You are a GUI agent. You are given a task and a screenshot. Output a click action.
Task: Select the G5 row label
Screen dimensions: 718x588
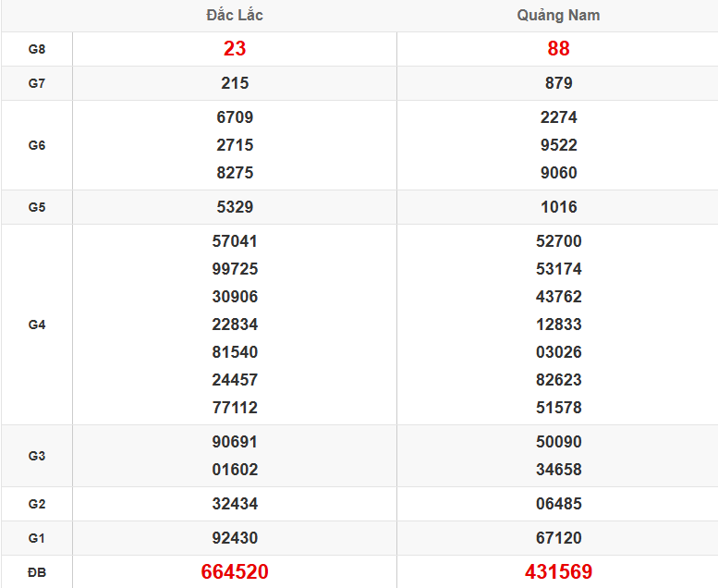[x=37, y=207]
